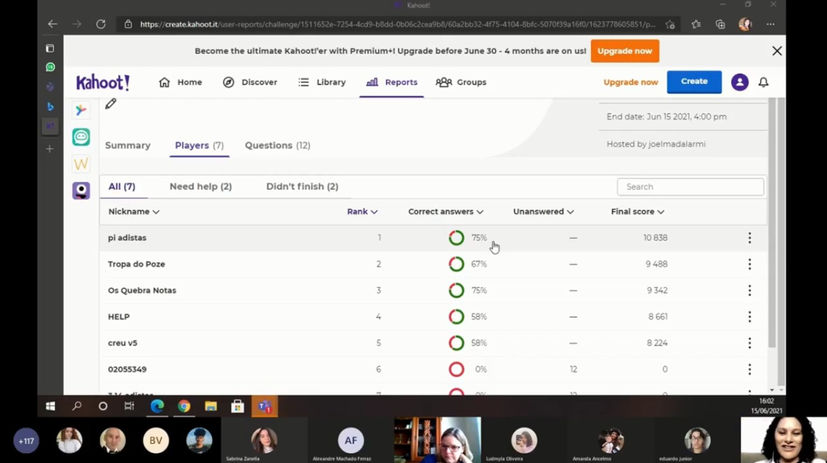The height and width of the screenshot is (463, 827).
Task: Click the orange Upgrade now banner button
Action: [624, 51]
